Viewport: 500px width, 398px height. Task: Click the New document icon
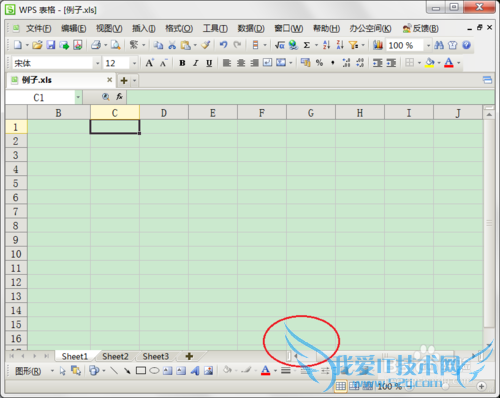18,45
